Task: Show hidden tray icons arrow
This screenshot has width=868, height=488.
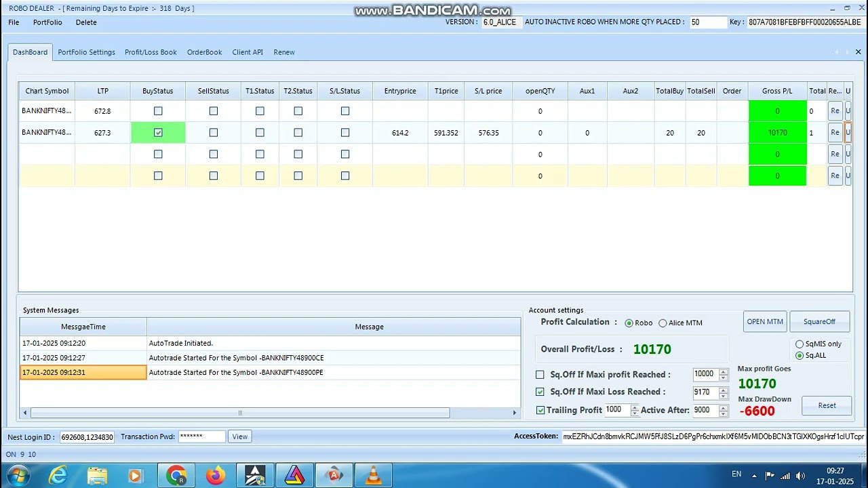Action: coord(755,475)
